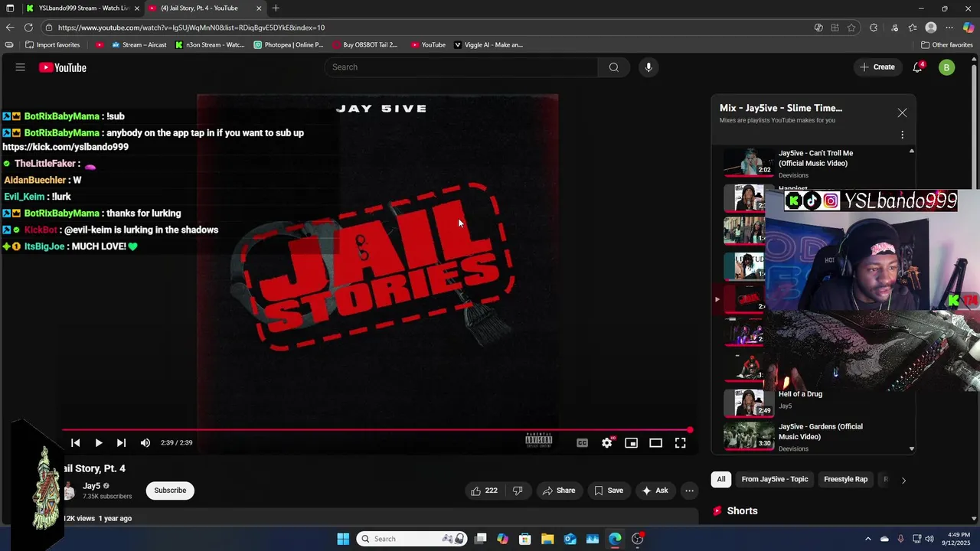
Task: Go back in the browser
Action: coord(10,28)
